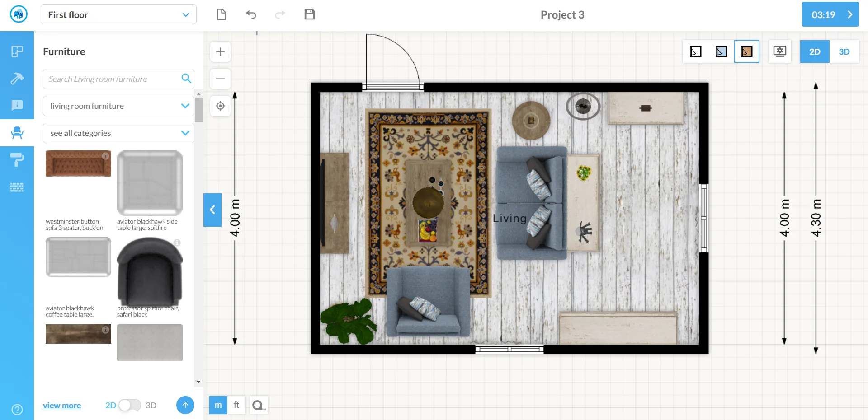Expand the First floor dropdown
This screenshot has width=868, height=420.
click(118, 15)
